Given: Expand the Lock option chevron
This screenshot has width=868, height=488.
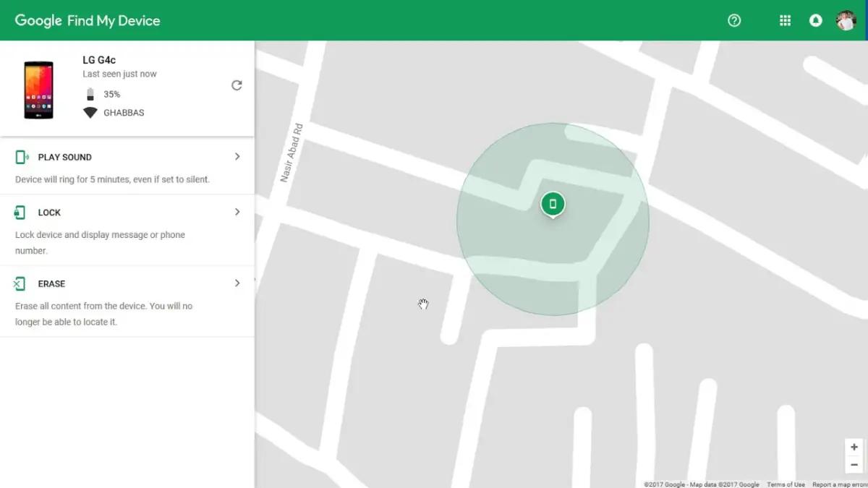Looking at the screenshot, I should (237, 212).
